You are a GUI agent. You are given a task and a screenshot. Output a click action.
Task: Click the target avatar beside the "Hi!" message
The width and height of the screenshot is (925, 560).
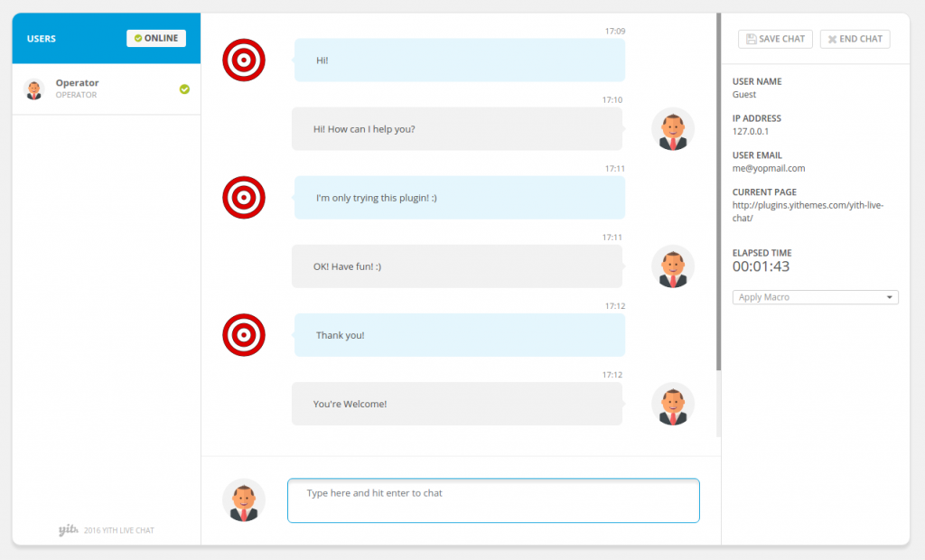[x=244, y=61]
